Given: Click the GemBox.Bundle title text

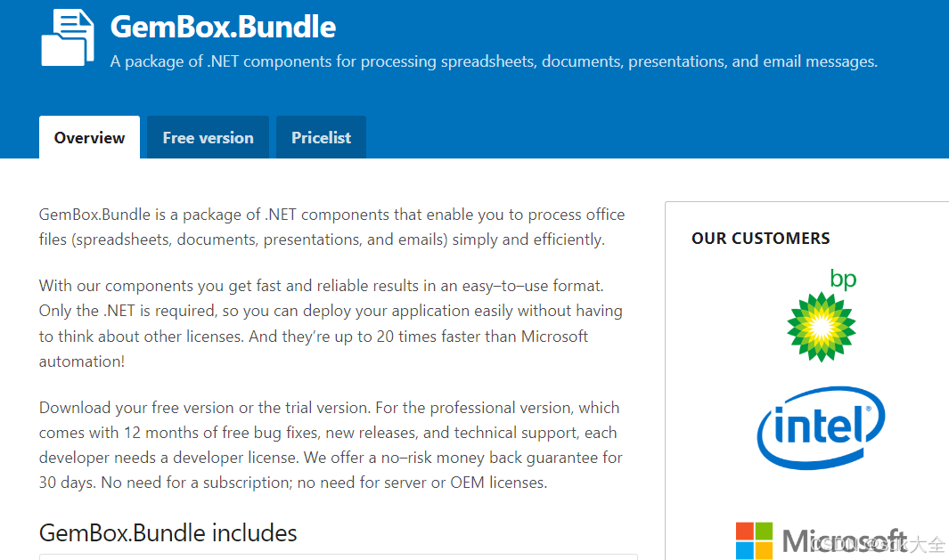Looking at the screenshot, I should [222, 27].
